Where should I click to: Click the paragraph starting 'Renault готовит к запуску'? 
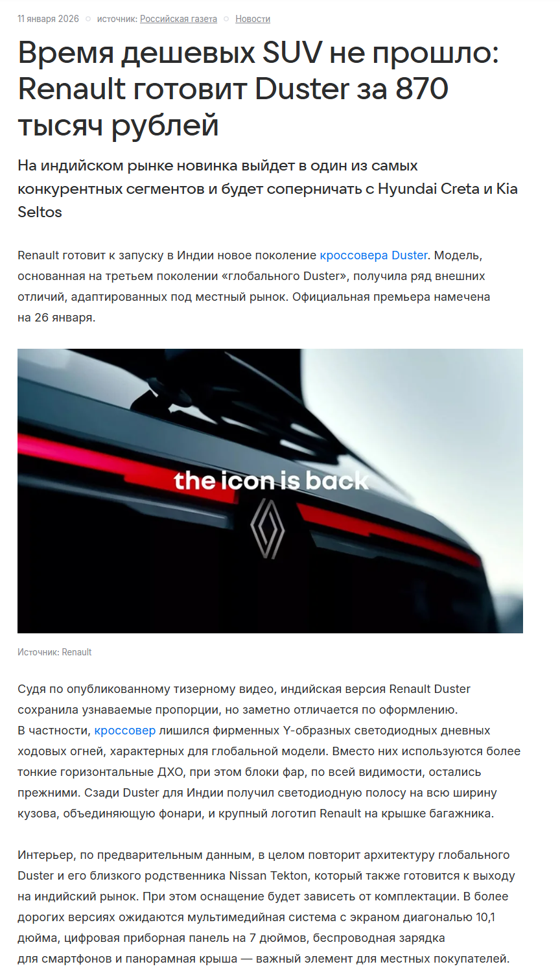254,287
